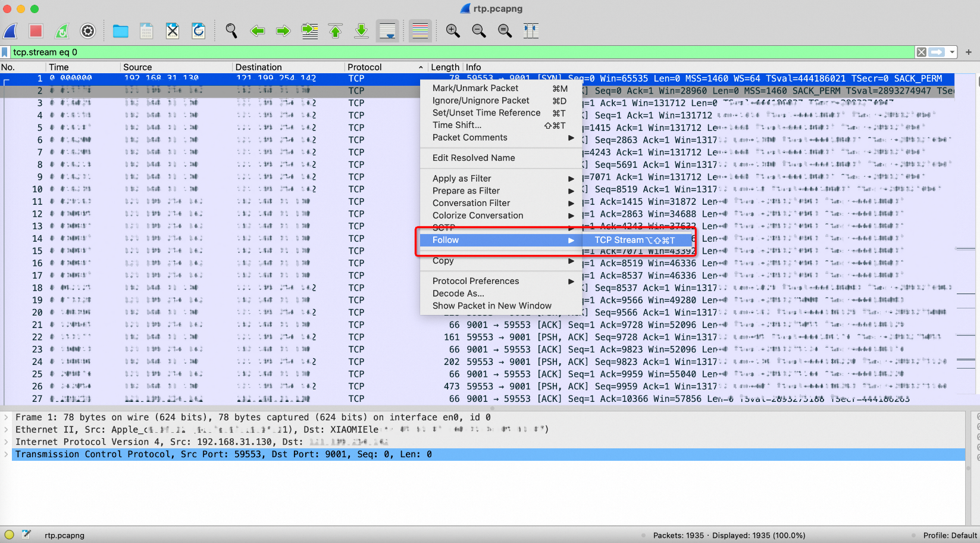Save the capture file
980x543 pixels.
146,31
